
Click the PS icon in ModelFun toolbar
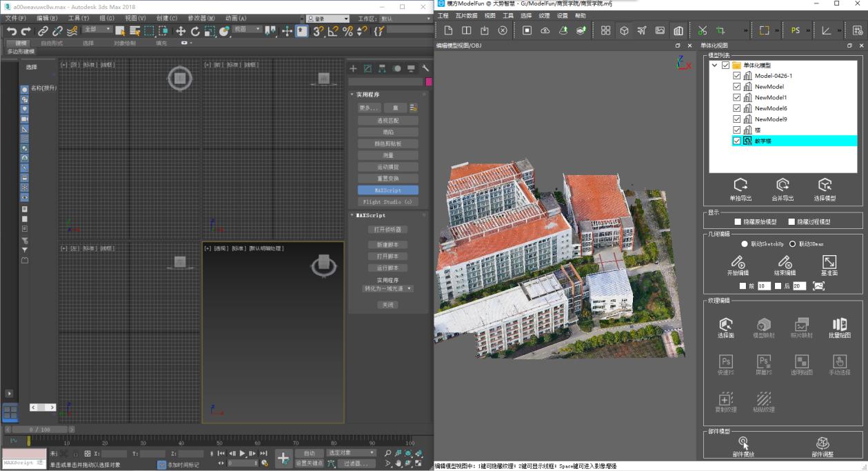tap(796, 30)
